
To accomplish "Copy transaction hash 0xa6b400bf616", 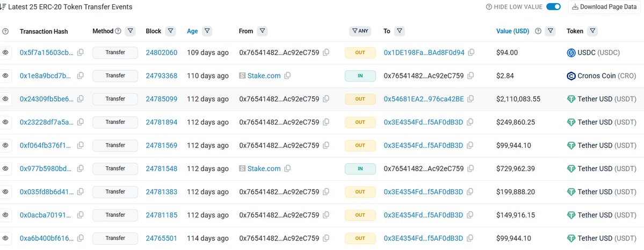I will (81, 238).
